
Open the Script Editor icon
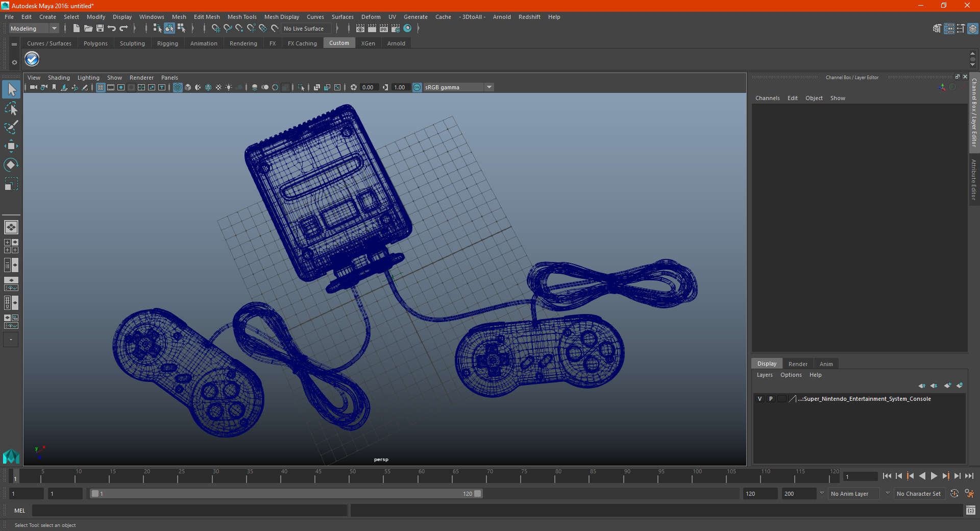pos(971,510)
